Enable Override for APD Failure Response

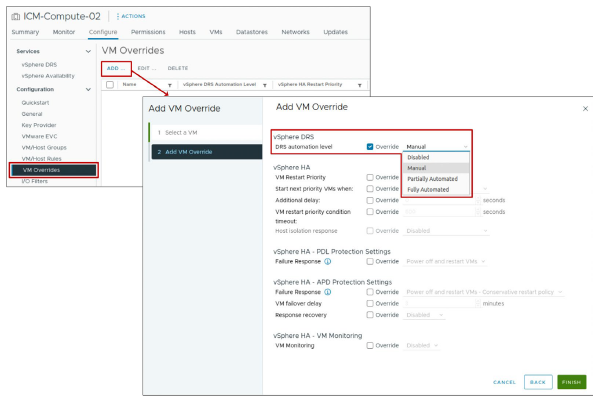point(370,292)
